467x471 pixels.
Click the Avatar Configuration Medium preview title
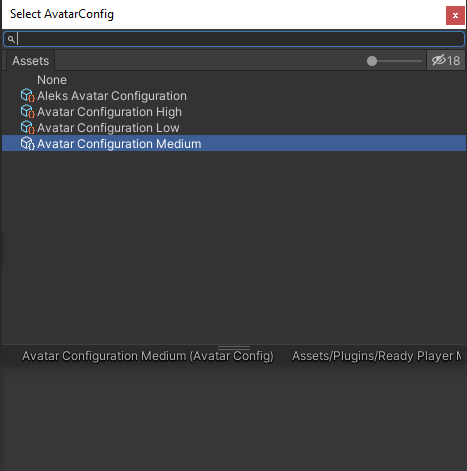click(148, 356)
